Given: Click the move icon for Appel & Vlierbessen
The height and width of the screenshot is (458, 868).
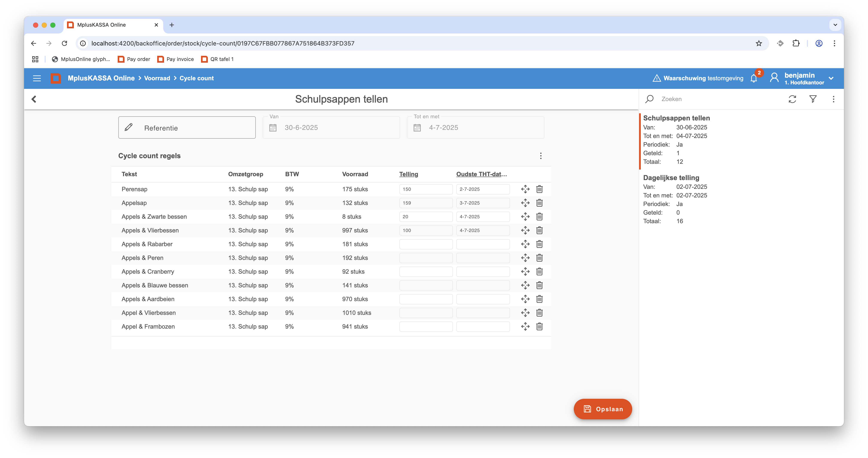Looking at the screenshot, I should (x=525, y=313).
